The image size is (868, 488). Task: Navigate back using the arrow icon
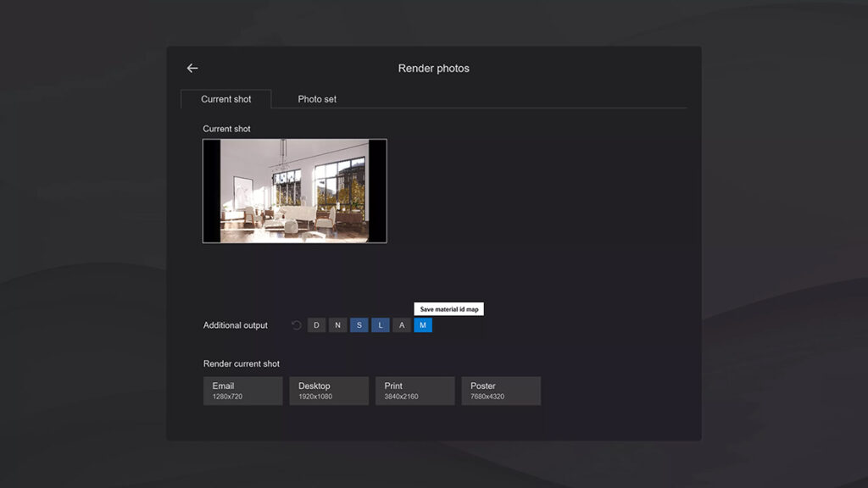click(192, 68)
